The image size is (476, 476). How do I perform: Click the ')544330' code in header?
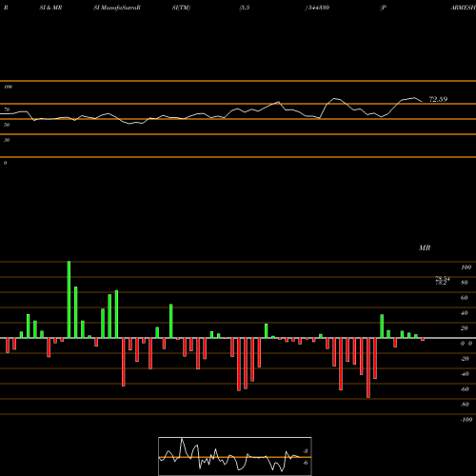coord(317,8)
